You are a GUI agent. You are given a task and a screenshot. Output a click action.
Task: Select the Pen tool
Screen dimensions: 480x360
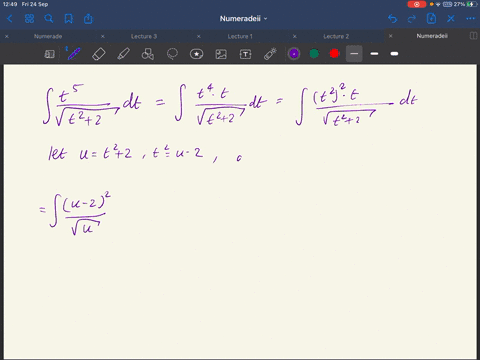[x=74, y=54]
